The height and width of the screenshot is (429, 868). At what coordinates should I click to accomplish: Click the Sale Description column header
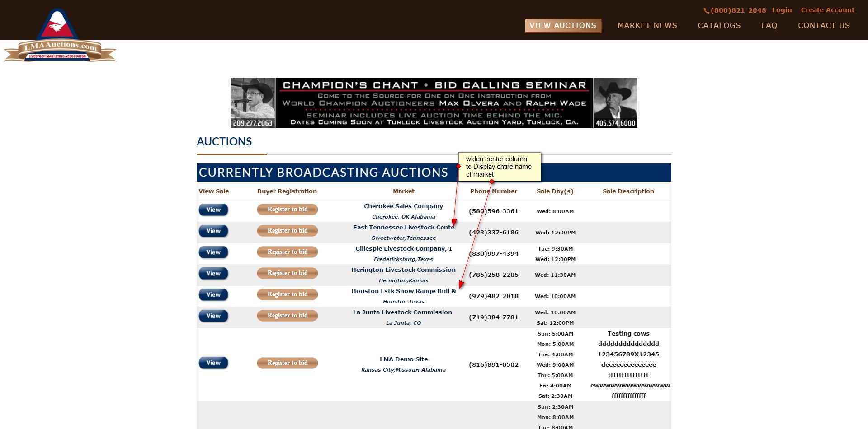coord(628,191)
